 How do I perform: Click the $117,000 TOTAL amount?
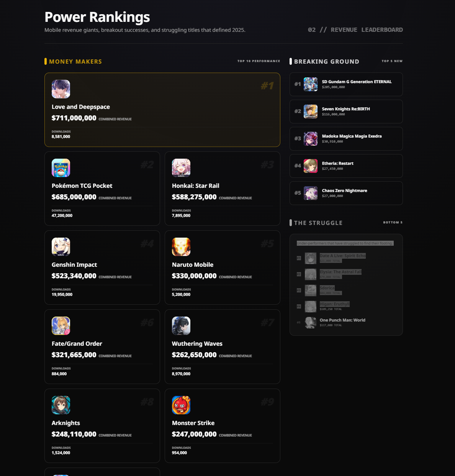[331, 325]
